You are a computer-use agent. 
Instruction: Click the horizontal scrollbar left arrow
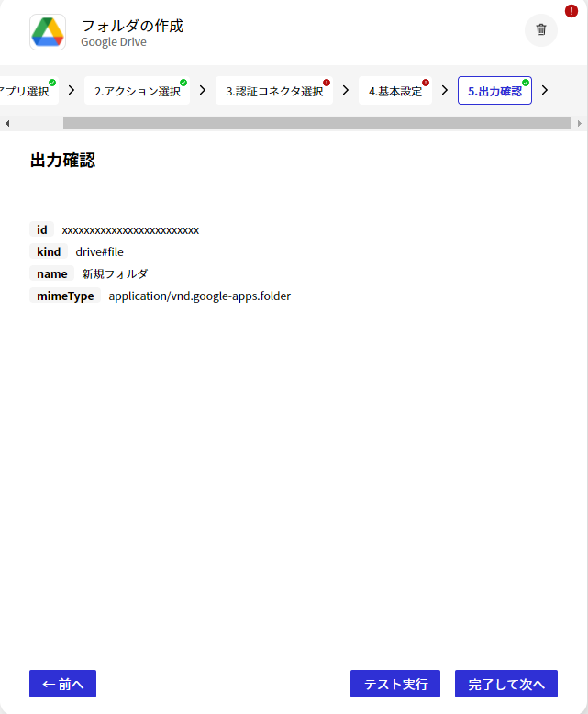(6, 123)
